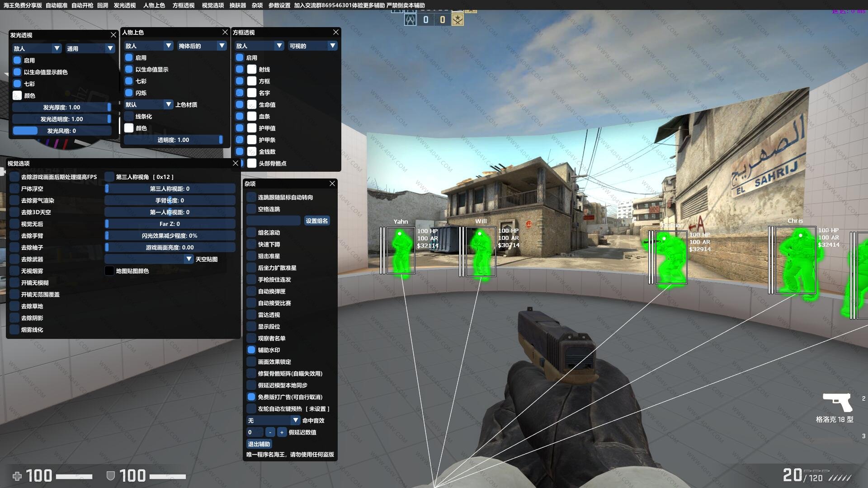Open the 自动瞄准 menu in top bar
868x488 pixels.
[57, 5]
